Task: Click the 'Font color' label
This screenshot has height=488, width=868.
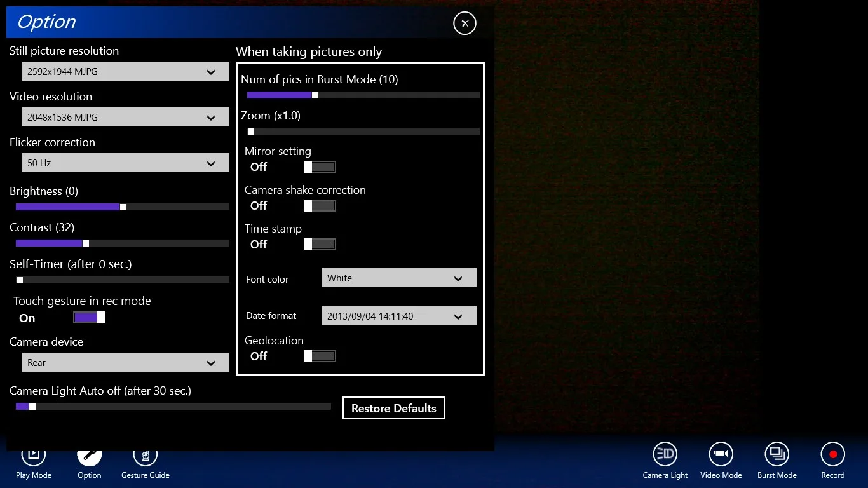Action: (268, 280)
